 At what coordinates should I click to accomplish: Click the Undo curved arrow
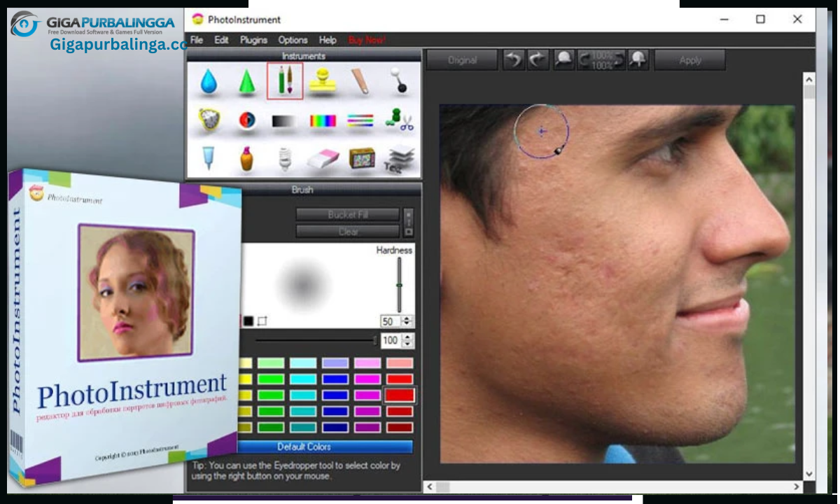pos(514,60)
